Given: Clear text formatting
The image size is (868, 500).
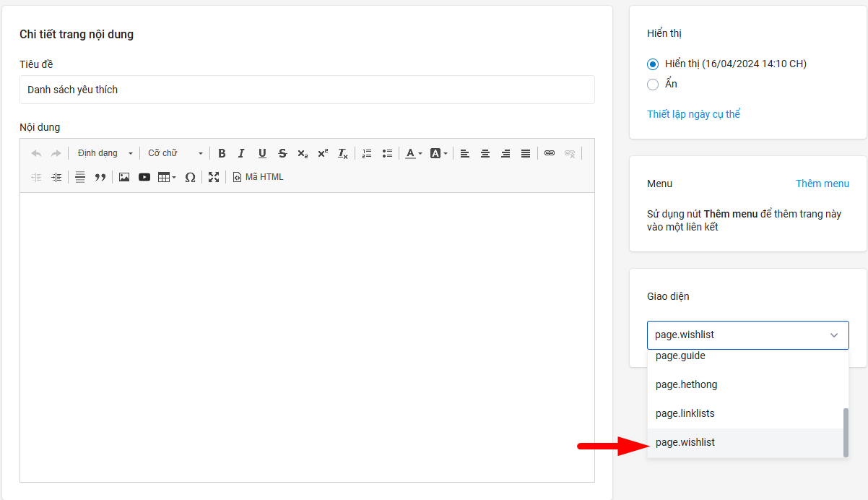Looking at the screenshot, I should tap(343, 153).
